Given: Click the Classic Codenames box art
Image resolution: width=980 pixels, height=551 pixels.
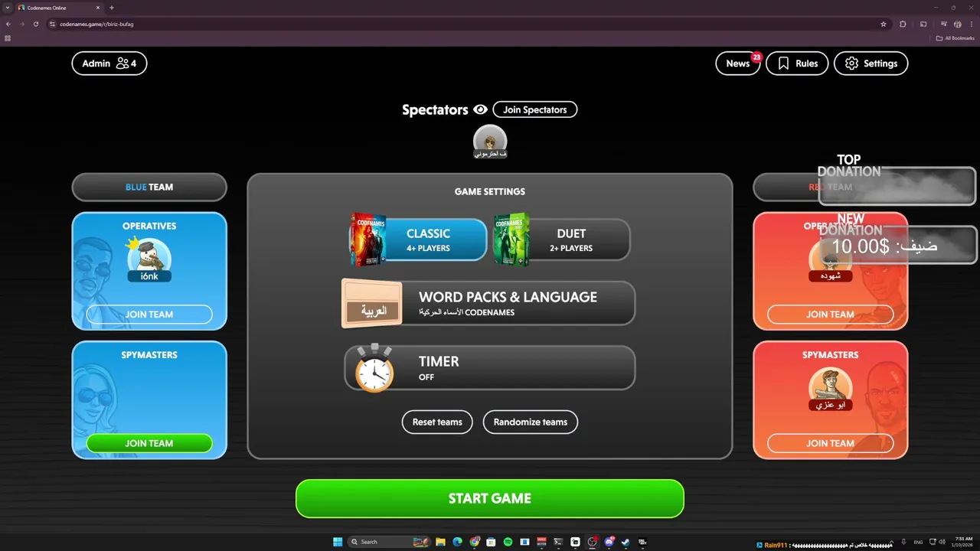Looking at the screenshot, I should [367, 240].
